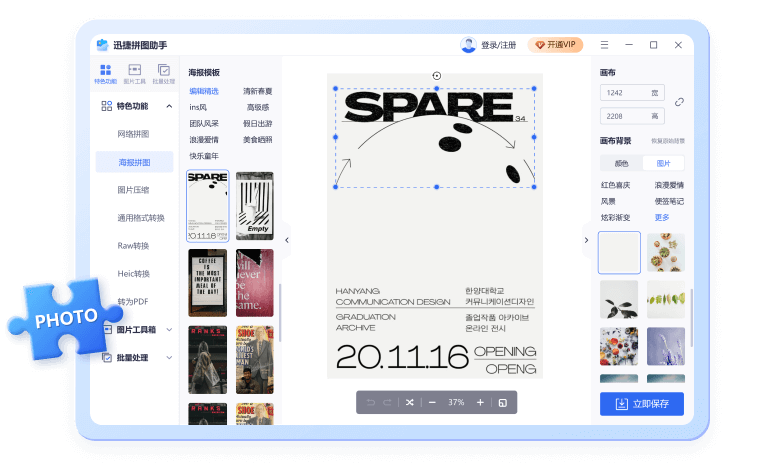Viewport: 757px width, 469px height.
Task: Pick the dark leaves background thumbnail
Action: click(x=619, y=299)
